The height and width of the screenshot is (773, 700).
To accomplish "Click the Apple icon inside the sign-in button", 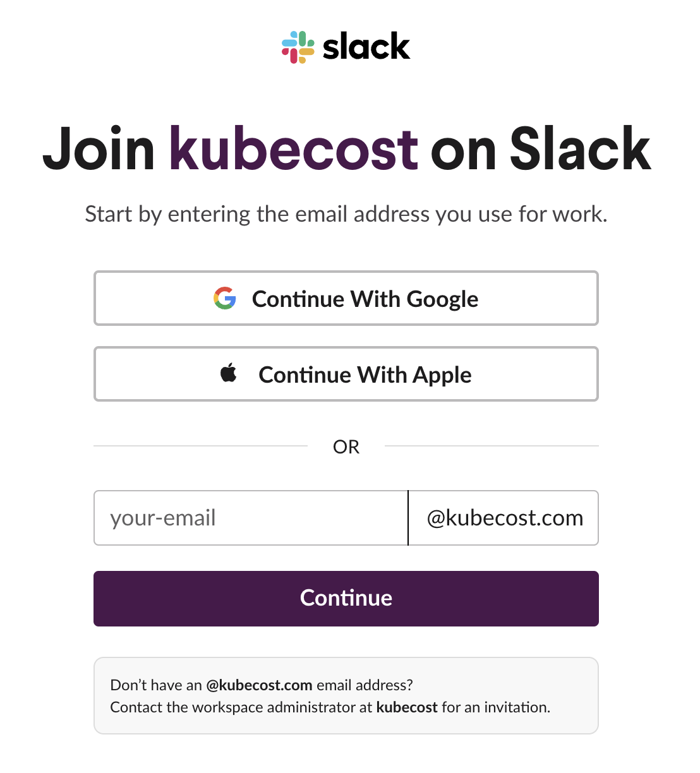I will pyautogui.click(x=229, y=373).
